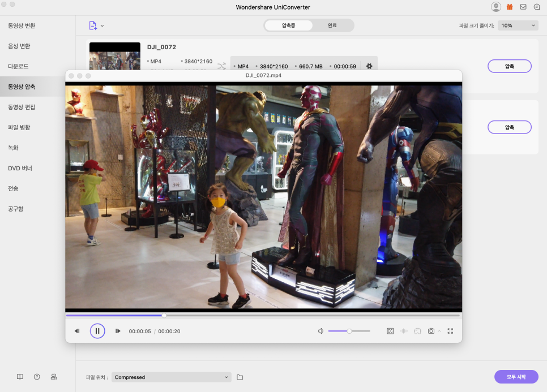The height and width of the screenshot is (392, 547).
Task: Click the video preview frame
Action: (x=264, y=197)
